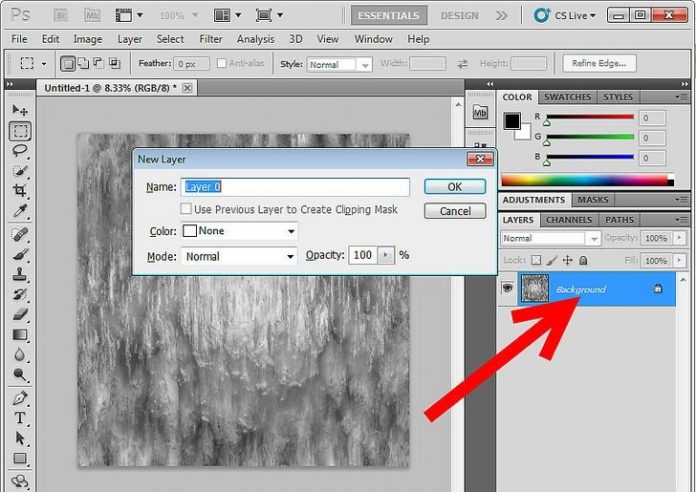Hide the Background layer using eye icon

(x=508, y=288)
